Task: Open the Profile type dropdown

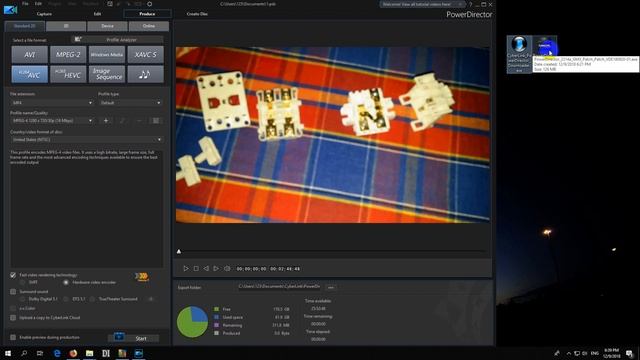Action: coord(130,103)
